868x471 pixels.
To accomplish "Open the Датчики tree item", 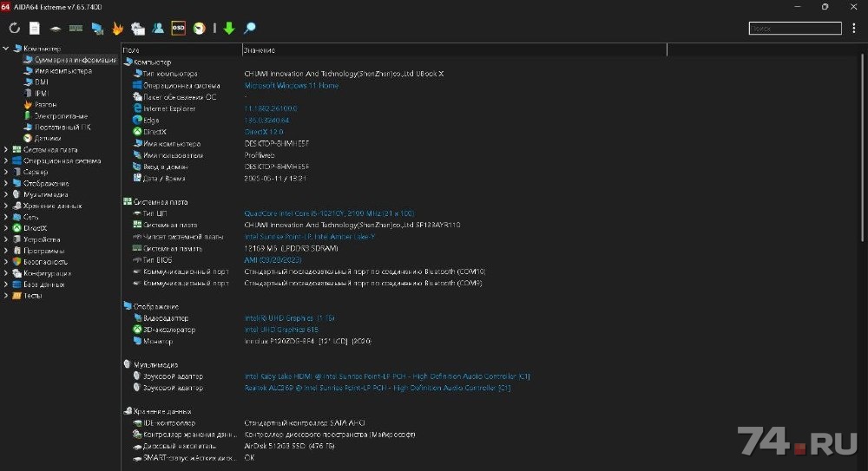I will [47, 138].
